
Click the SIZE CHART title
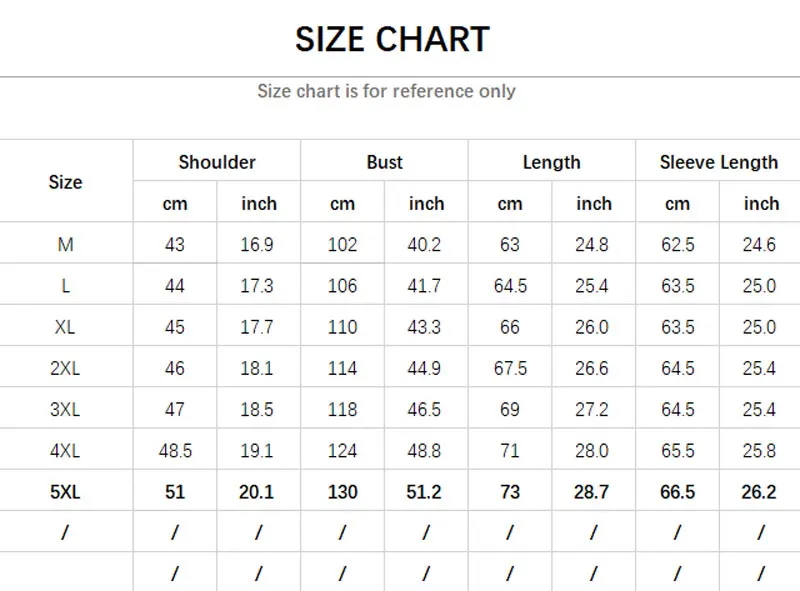coord(392,39)
